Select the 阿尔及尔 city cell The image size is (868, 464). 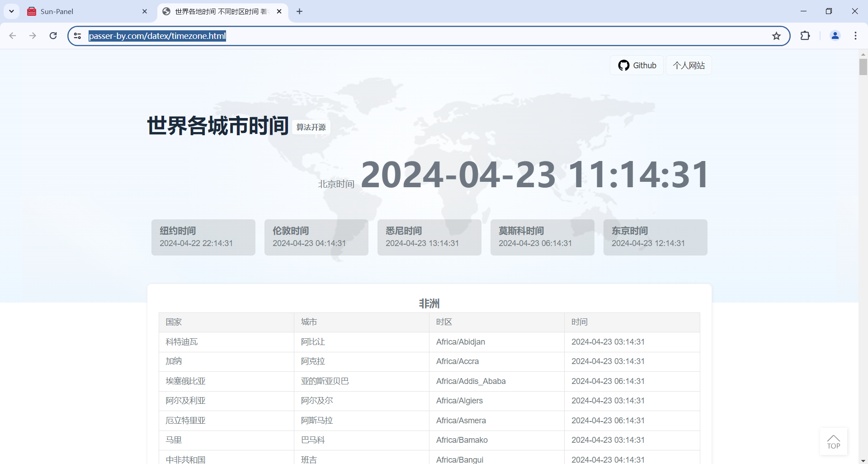pyautogui.click(x=362, y=401)
